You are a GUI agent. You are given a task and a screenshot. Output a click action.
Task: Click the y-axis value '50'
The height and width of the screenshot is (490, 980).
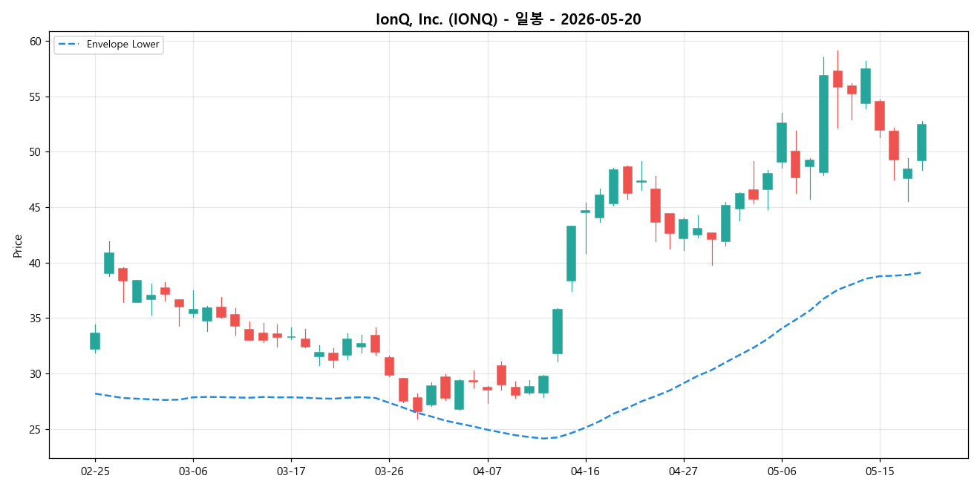[37, 152]
